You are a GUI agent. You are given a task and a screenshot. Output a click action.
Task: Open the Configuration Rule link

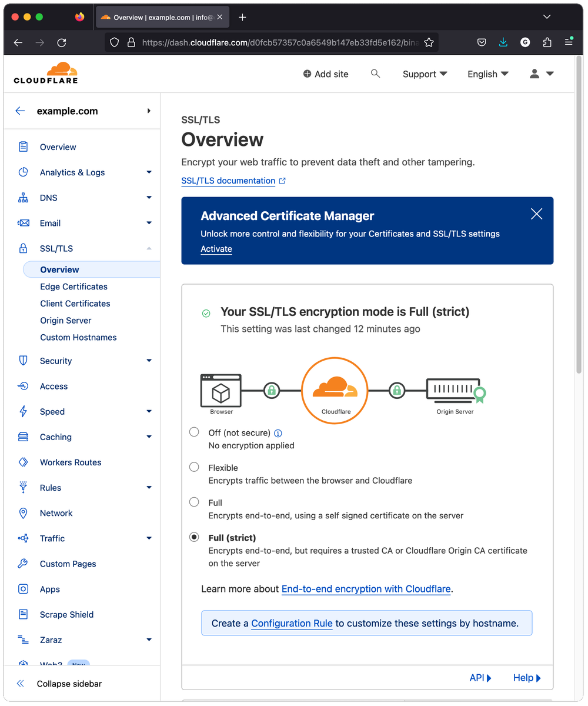(x=292, y=623)
